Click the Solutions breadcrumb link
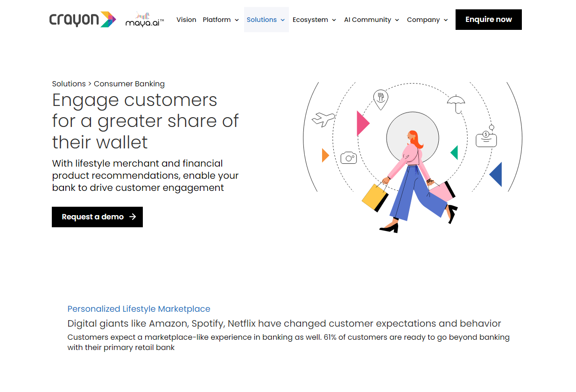This screenshot has width=576, height=392. click(x=69, y=84)
